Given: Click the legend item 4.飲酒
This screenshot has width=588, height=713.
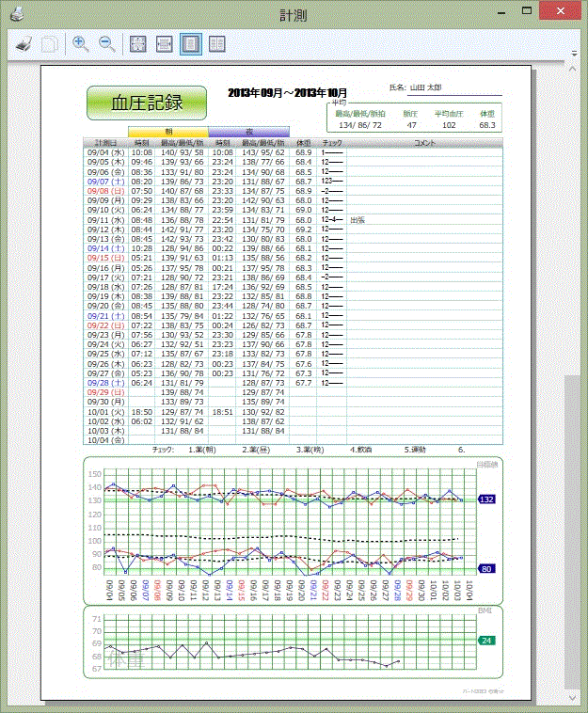Looking at the screenshot, I should tap(361, 450).
